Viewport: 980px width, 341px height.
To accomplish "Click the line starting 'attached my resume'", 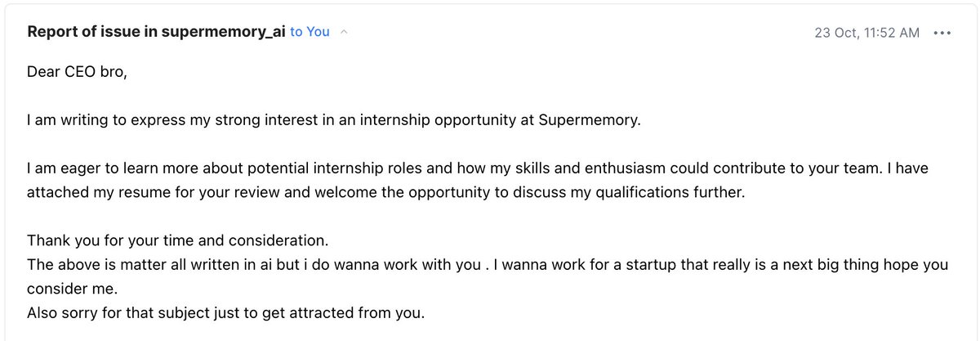I will pos(385,192).
